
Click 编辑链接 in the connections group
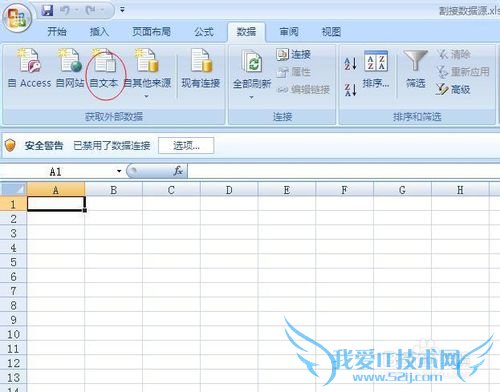click(x=303, y=89)
